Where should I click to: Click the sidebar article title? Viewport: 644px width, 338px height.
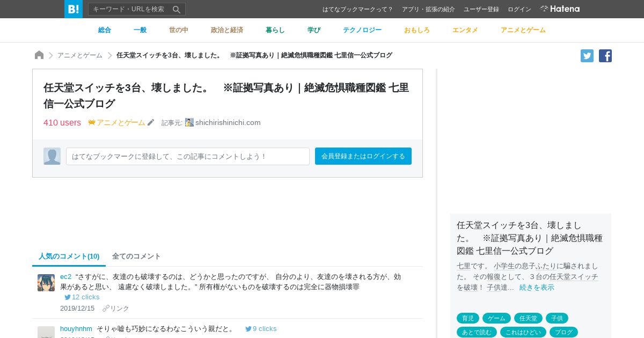click(530, 238)
